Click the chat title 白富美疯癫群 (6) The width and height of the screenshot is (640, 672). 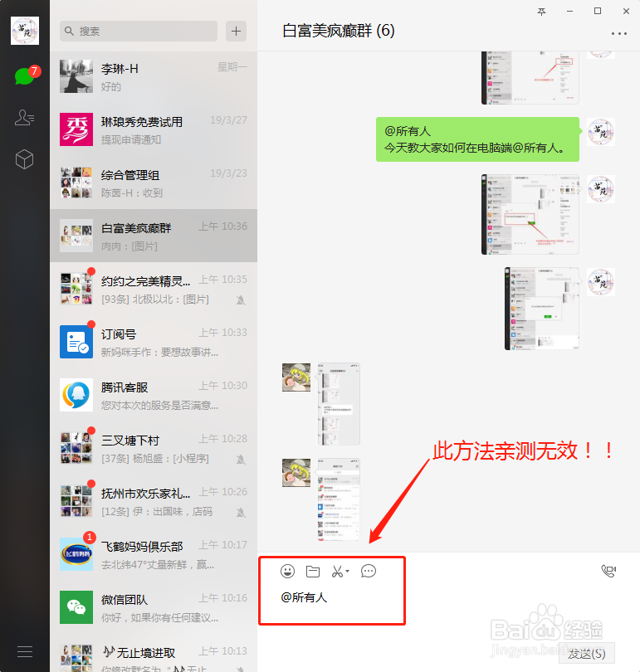point(338,31)
